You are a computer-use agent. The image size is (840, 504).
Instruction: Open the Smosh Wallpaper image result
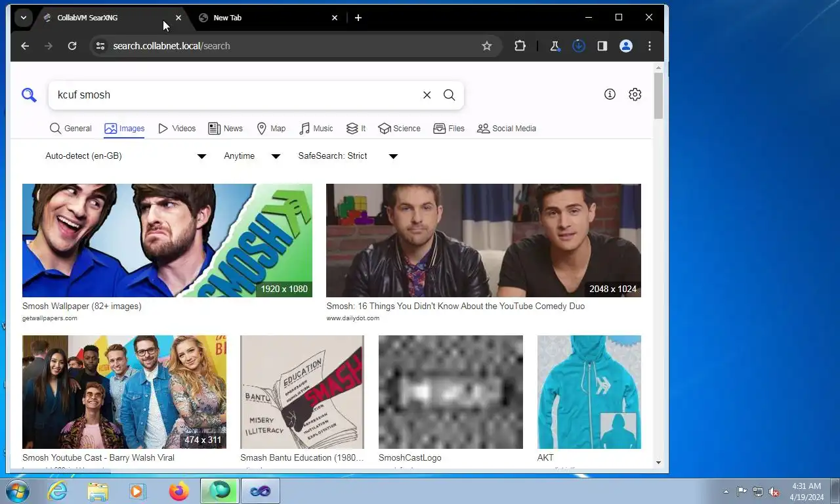167,241
